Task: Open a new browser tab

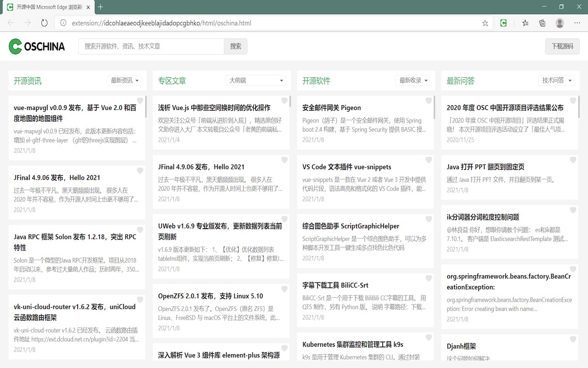Action: point(101,7)
